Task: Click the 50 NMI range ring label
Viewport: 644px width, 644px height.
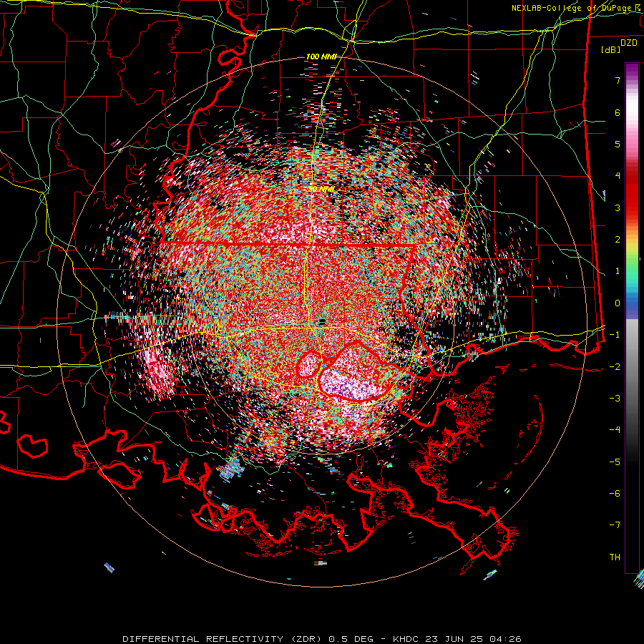Action: pos(321,190)
